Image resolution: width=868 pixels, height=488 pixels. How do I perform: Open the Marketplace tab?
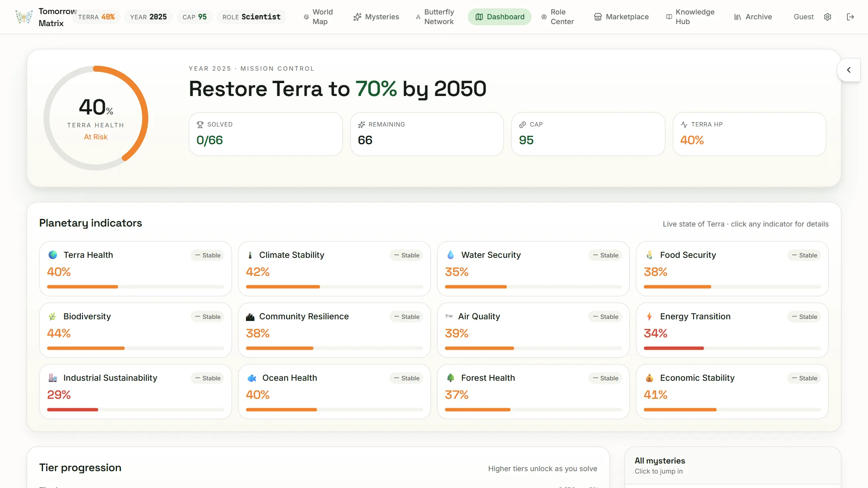[622, 17]
